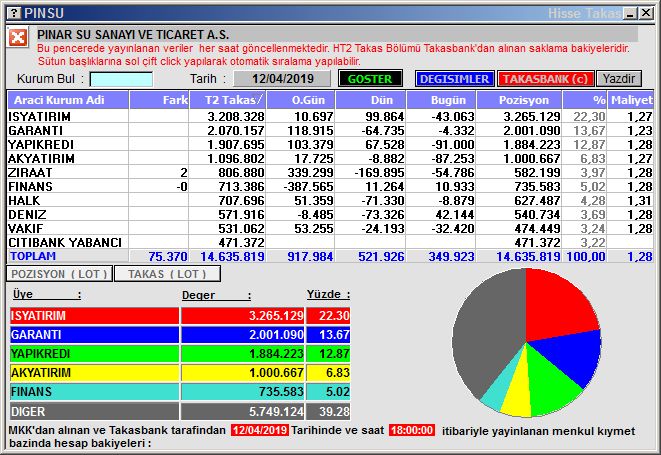Sort by T2 Takas column header
This screenshot has height=455, width=661.
pyautogui.click(x=228, y=100)
